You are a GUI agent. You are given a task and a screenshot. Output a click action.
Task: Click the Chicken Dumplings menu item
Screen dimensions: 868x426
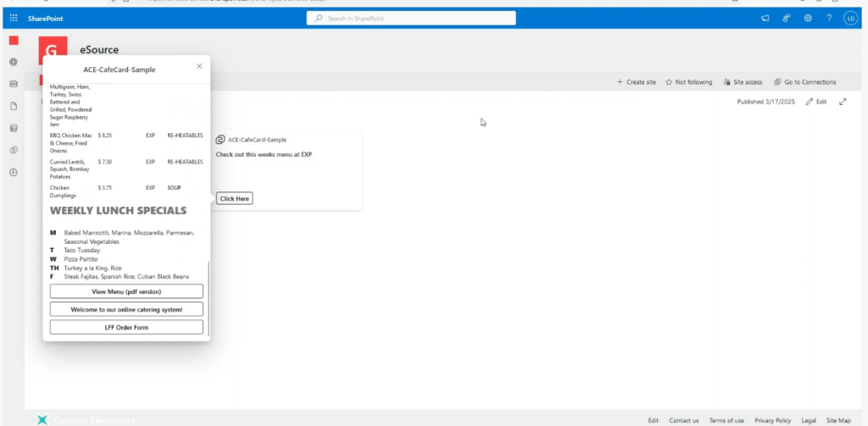tap(63, 191)
